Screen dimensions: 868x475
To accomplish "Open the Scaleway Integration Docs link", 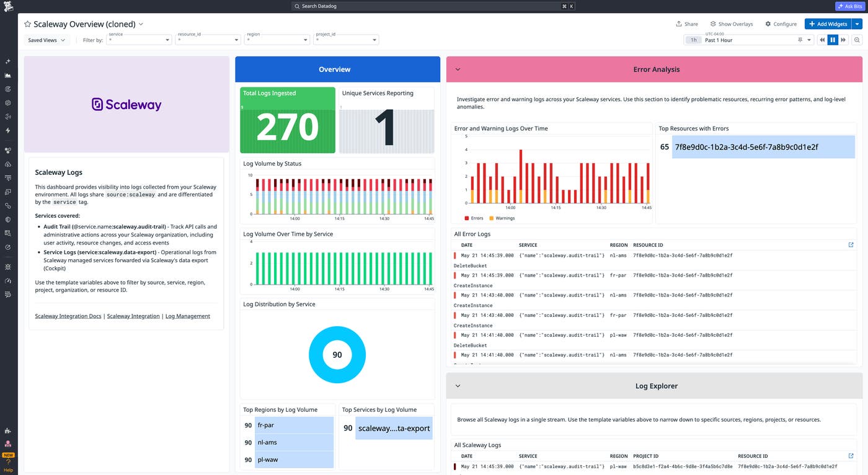I will pos(68,316).
